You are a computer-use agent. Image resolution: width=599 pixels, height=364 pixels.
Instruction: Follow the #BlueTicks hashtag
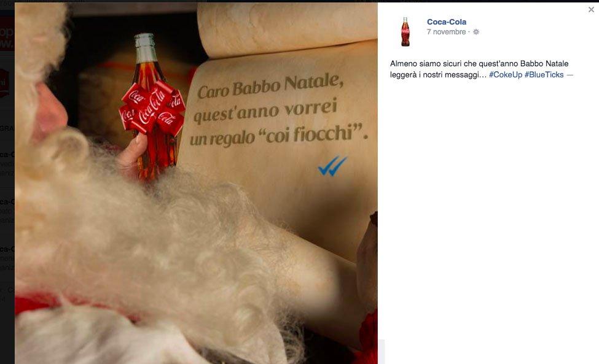[x=544, y=75]
